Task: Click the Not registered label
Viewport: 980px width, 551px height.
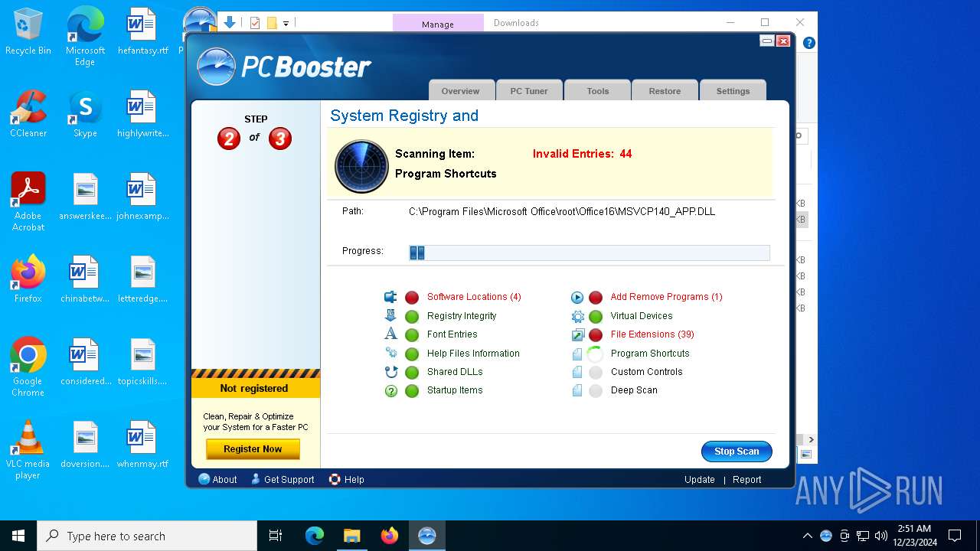Action: pos(254,389)
